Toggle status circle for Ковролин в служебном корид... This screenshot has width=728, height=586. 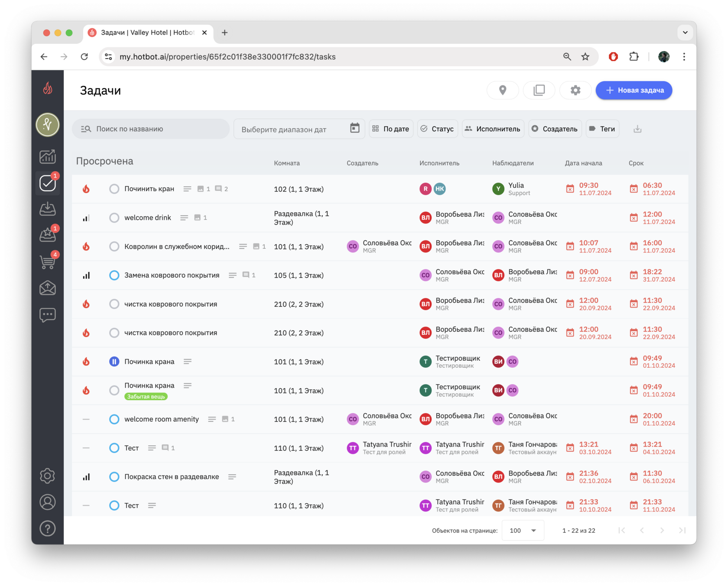coord(114,246)
